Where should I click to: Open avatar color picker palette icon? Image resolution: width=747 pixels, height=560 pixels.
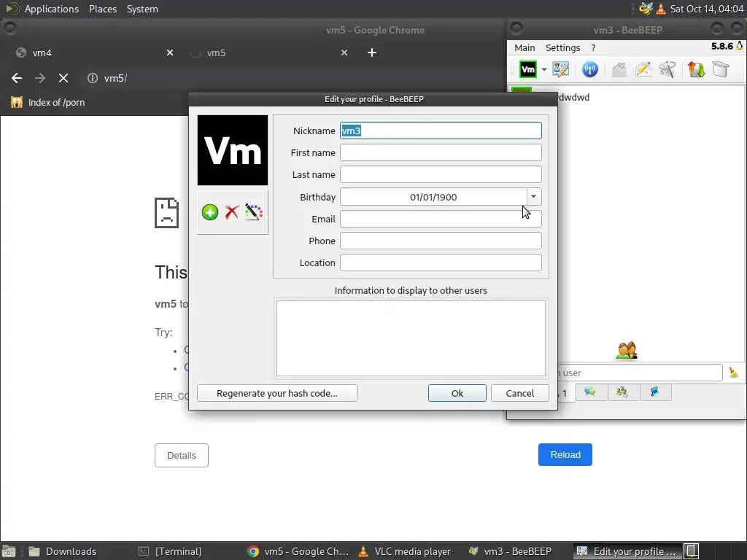point(254,212)
